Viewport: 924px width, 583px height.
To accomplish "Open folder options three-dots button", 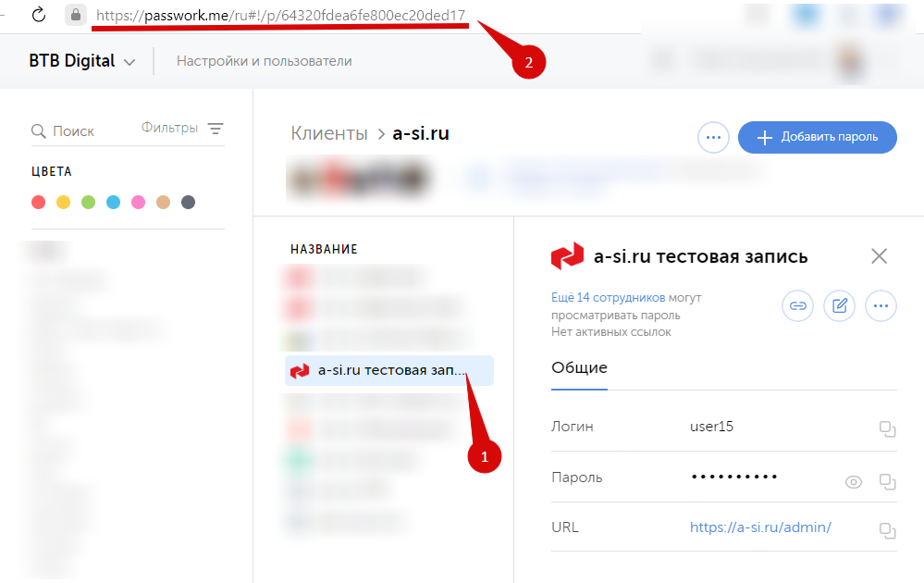I will [713, 137].
